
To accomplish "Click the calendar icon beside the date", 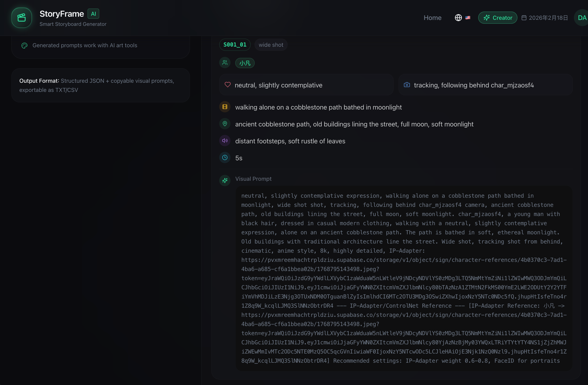I will click(524, 18).
